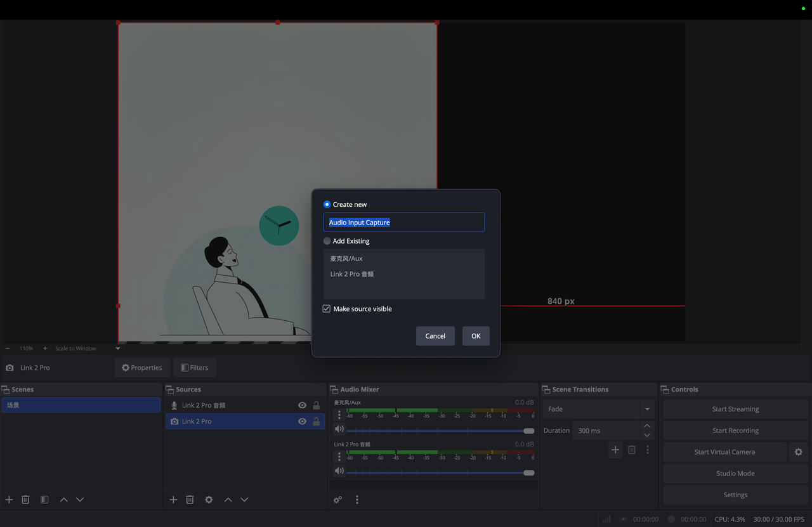Expand the Scale to Window dropdown

[117, 348]
